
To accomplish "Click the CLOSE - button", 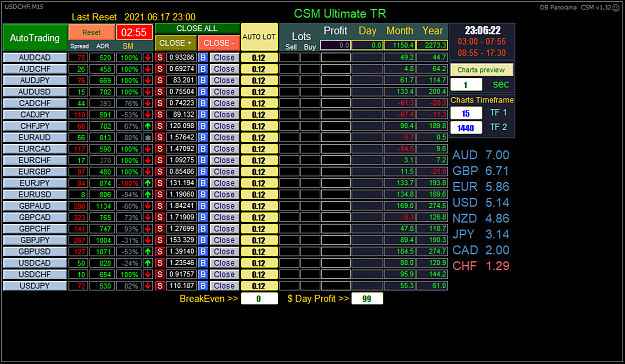I will coord(218,43).
